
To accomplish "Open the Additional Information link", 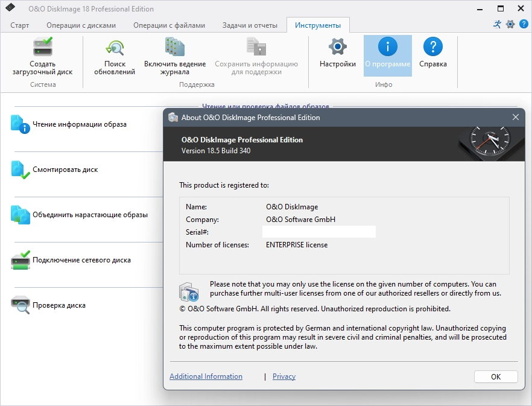I will 206,376.
